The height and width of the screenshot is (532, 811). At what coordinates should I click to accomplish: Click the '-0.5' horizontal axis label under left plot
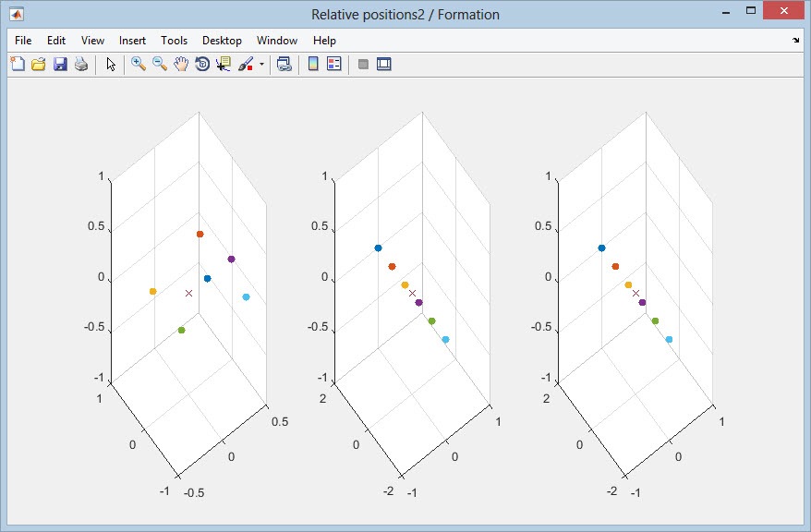click(x=194, y=492)
